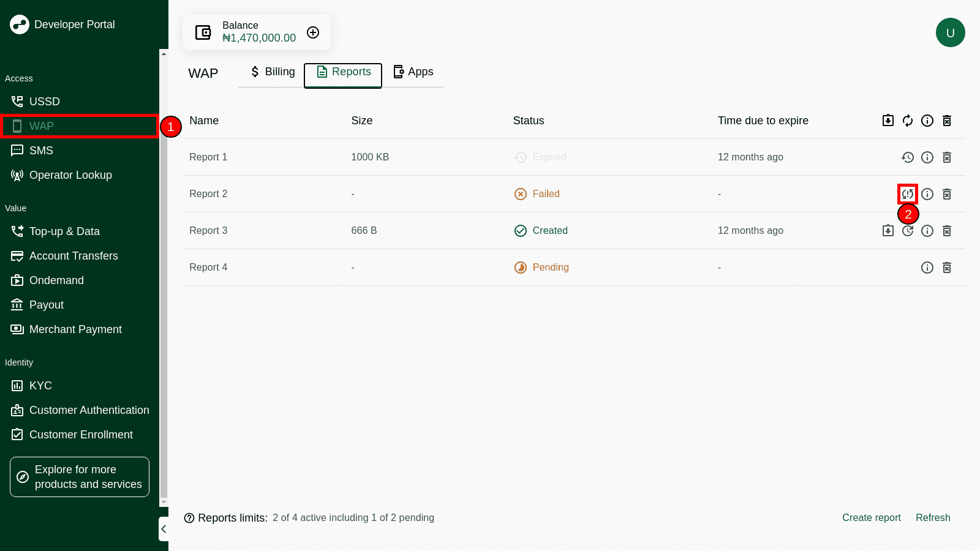Click the Reports limits help icon
The image size is (980, 551).
[189, 519]
